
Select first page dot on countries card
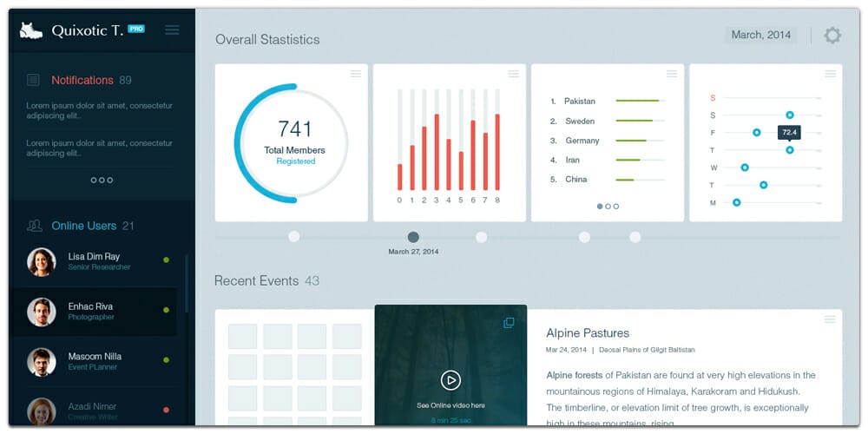(600, 206)
